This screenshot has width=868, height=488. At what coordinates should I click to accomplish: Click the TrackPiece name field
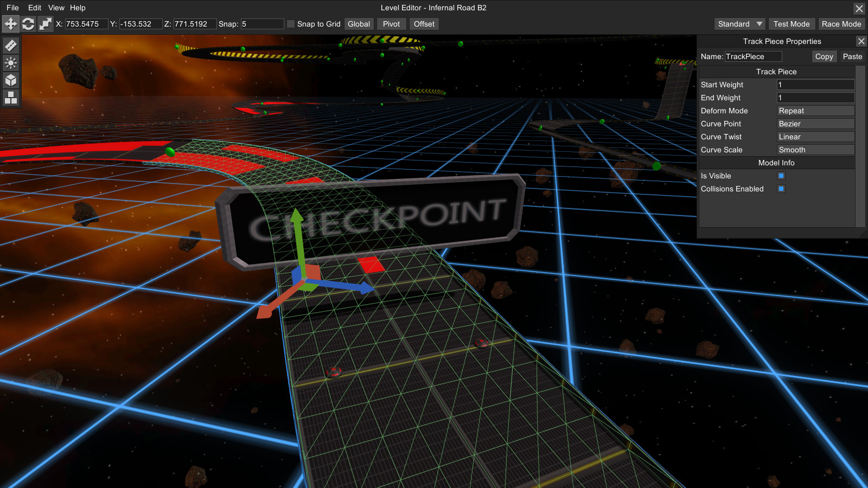tap(754, 56)
